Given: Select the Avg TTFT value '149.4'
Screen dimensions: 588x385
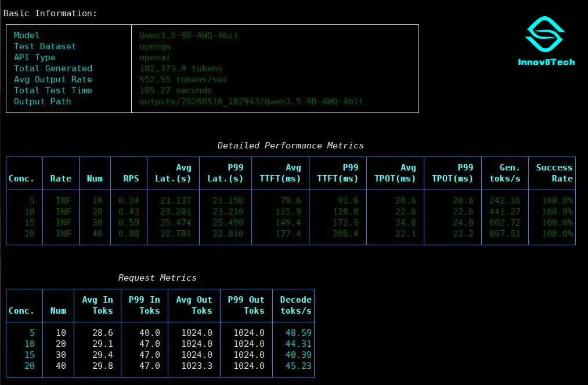Looking at the screenshot, I should tap(288, 223).
